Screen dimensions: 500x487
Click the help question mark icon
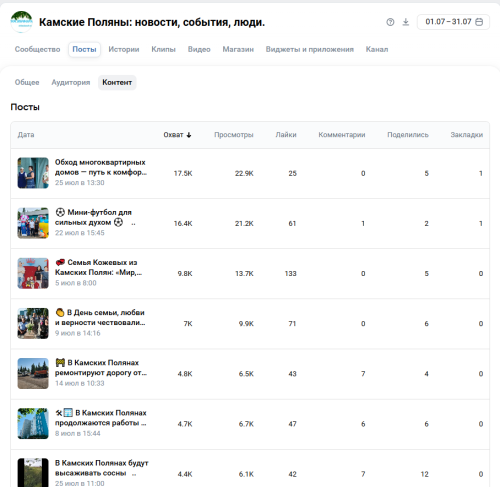point(390,22)
